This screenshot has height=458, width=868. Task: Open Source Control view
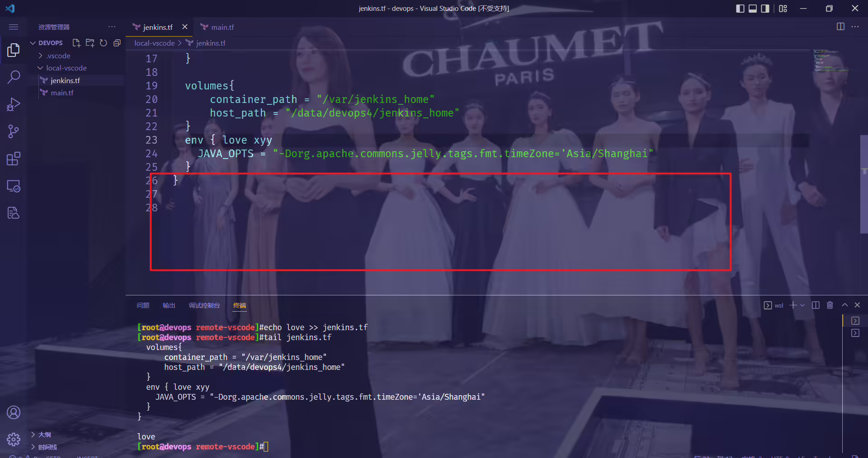click(14, 131)
